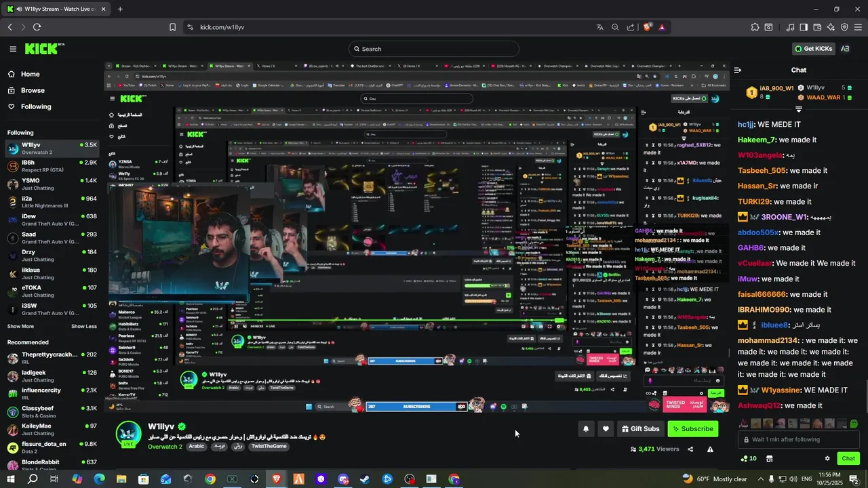Image resolution: width=868 pixels, height=488 pixels.
Task: Open the media control music-note icon
Action: [790, 27]
